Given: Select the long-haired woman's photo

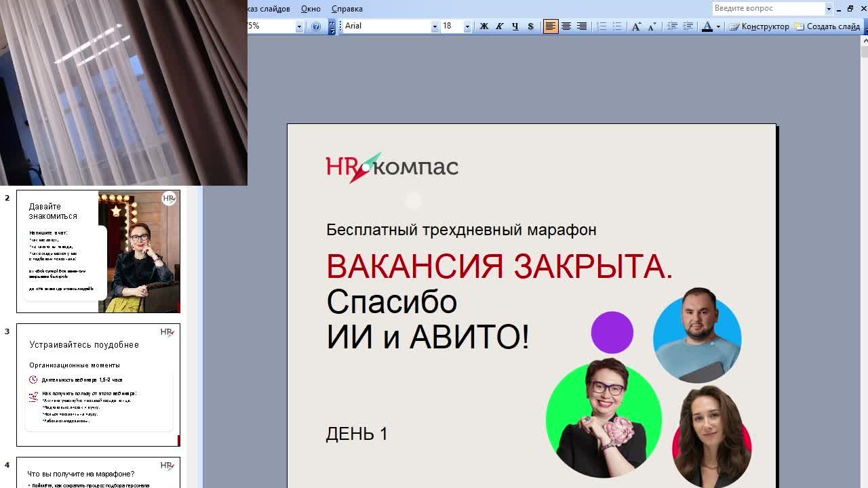Looking at the screenshot, I should (x=711, y=437).
